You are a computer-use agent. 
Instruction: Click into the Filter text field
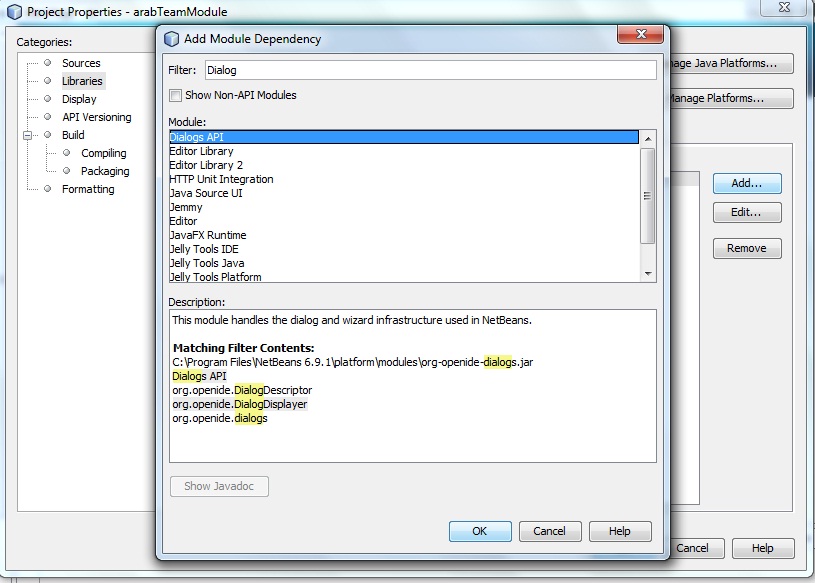430,70
